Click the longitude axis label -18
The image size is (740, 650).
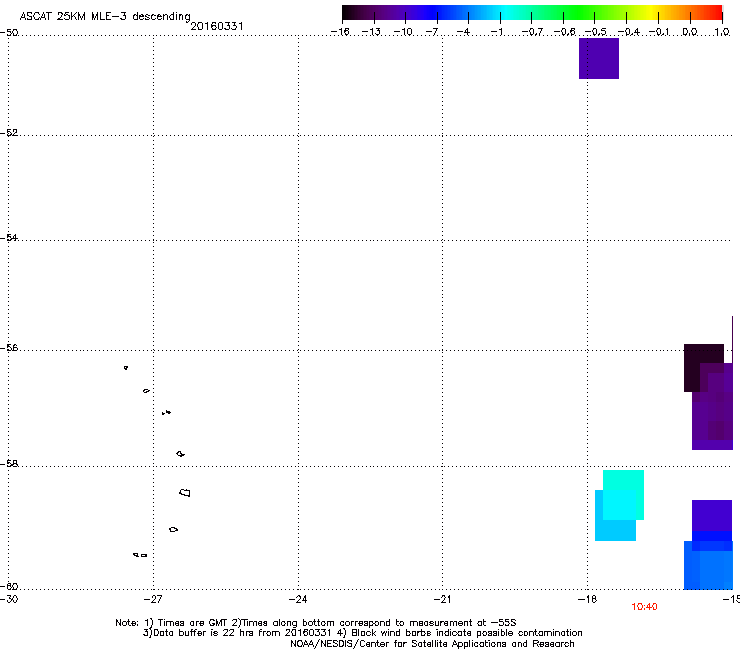coord(587,599)
